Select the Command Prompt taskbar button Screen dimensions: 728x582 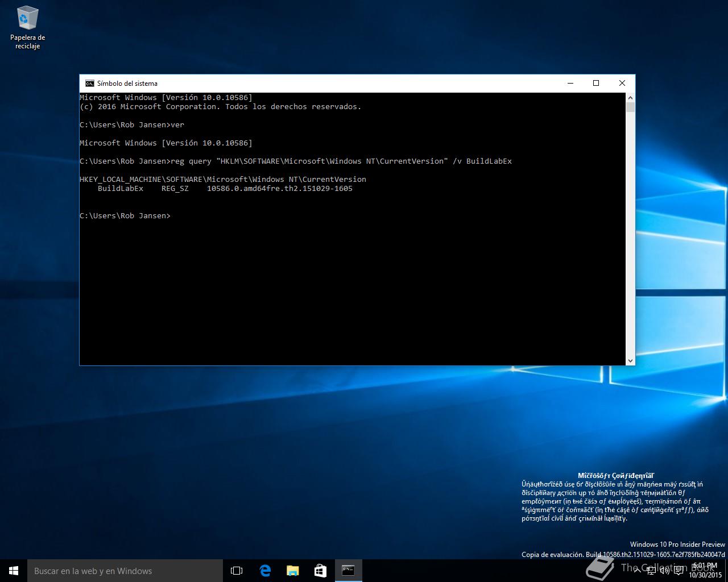pyautogui.click(x=348, y=571)
